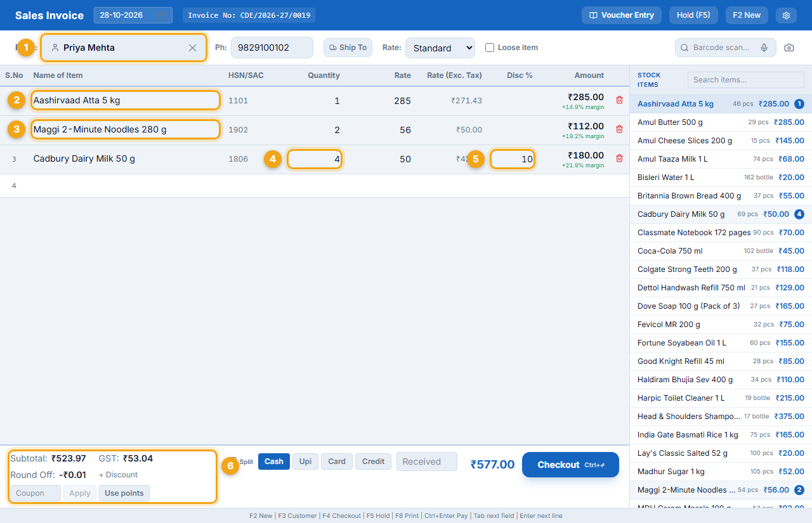Image resolution: width=812 pixels, height=523 pixels.
Task: Delete the Aashirvaad Atta 5 kg invoice line
Action: pyautogui.click(x=619, y=100)
